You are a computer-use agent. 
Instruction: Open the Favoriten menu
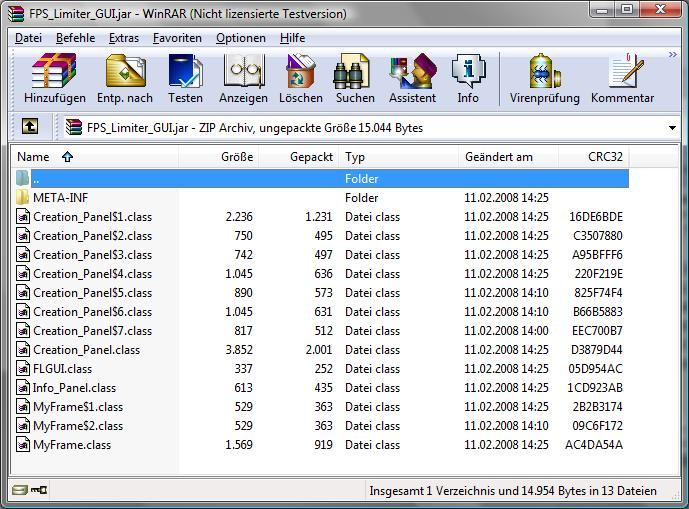click(178, 38)
